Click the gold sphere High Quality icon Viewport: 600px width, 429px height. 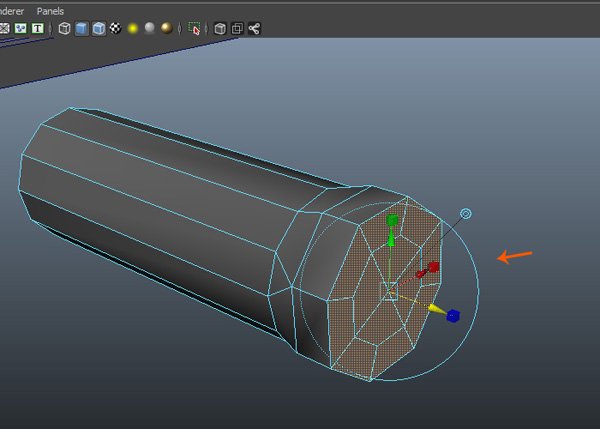[166, 28]
